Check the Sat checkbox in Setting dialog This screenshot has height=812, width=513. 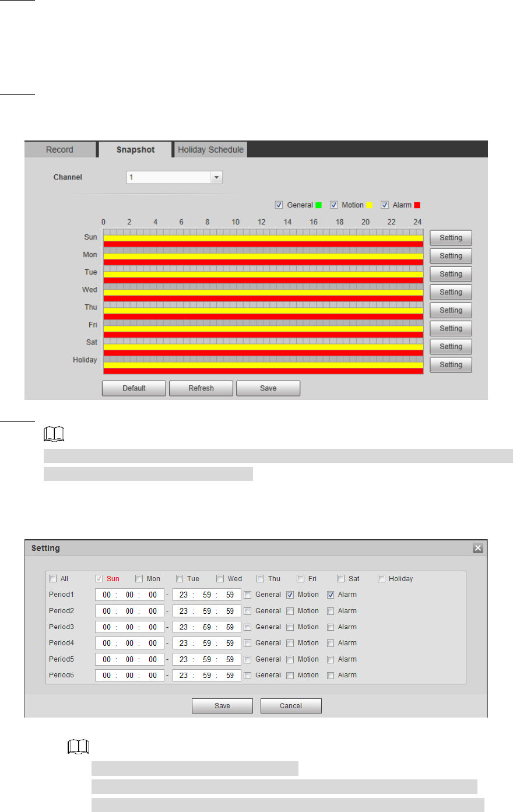(341, 579)
